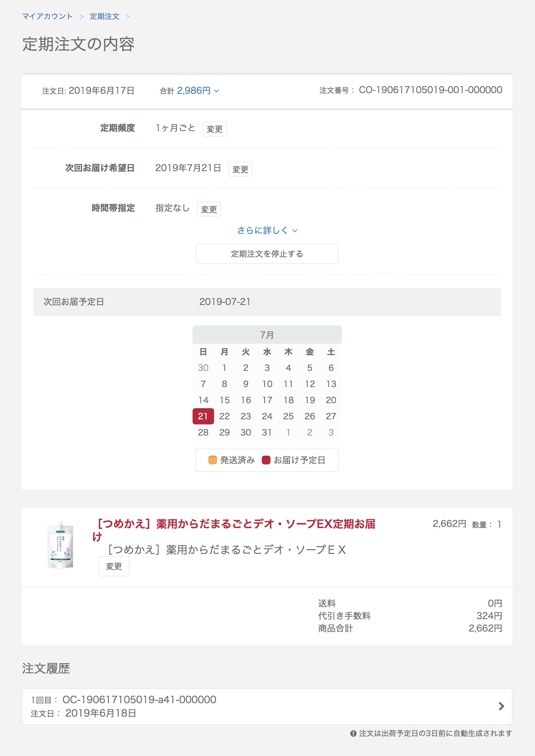The image size is (535, 756).
Task: Click the info icon beside auto-generation note
Action: click(x=353, y=733)
